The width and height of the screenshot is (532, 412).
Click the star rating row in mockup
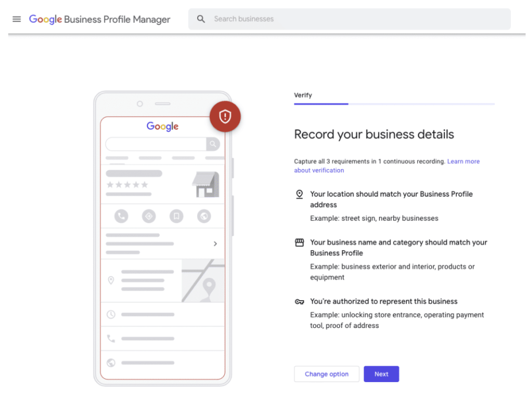point(127,185)
